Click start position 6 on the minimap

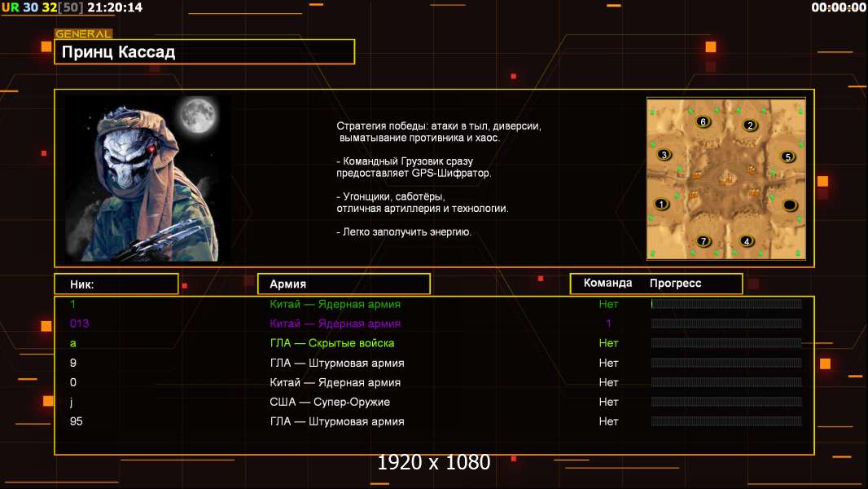pyautogui.click(x=703, y=121)
